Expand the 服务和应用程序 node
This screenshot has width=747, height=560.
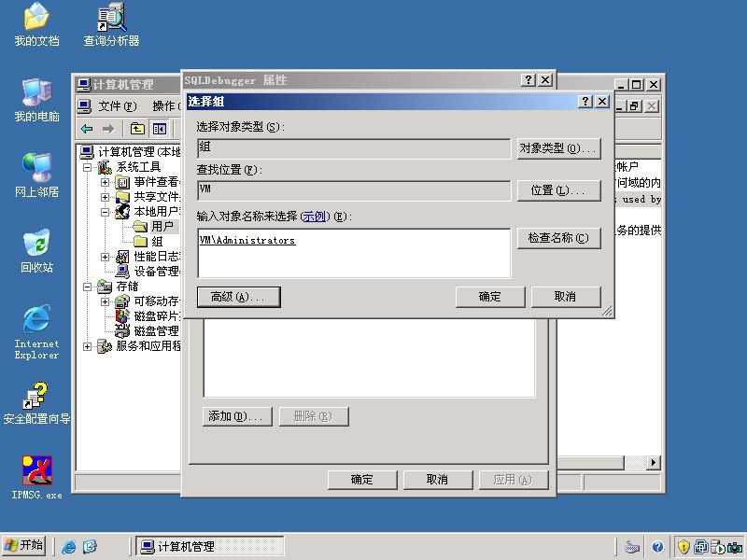coord(87,346)
